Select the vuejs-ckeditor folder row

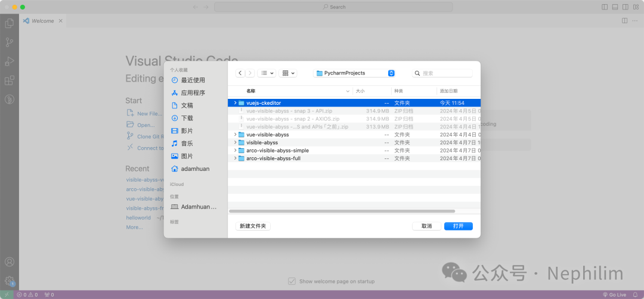(354, 103)
